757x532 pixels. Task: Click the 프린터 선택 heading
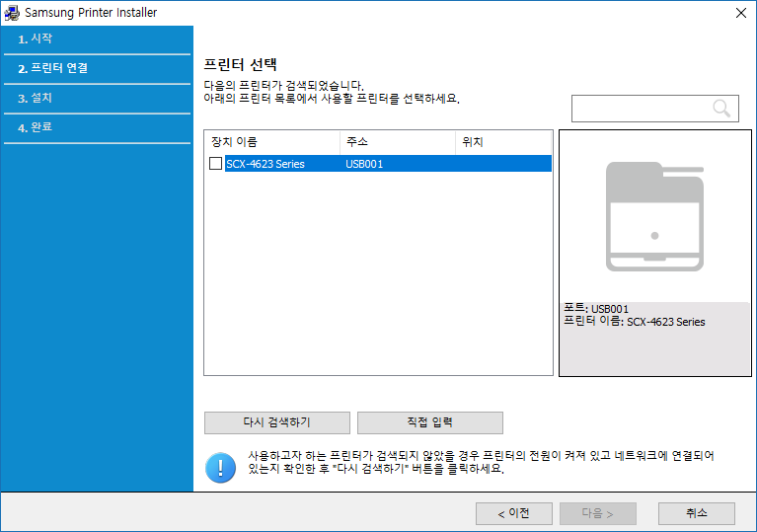241,64
